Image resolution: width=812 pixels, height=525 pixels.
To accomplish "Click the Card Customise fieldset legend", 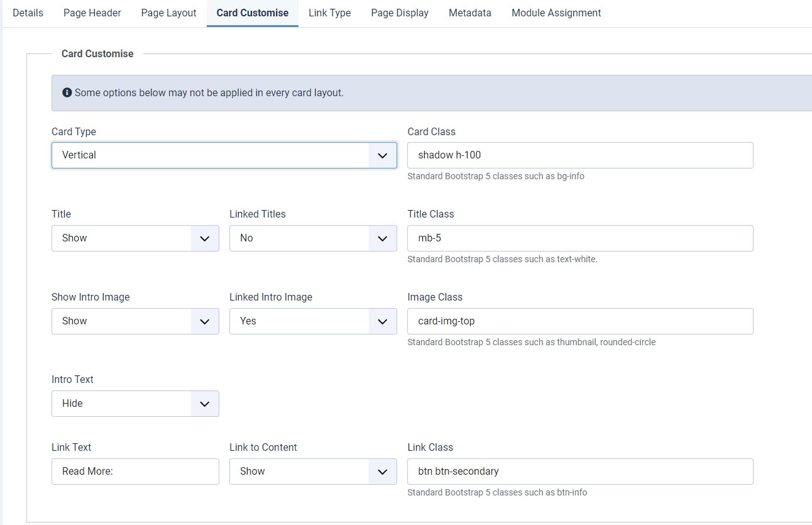I will click(97, 54).
